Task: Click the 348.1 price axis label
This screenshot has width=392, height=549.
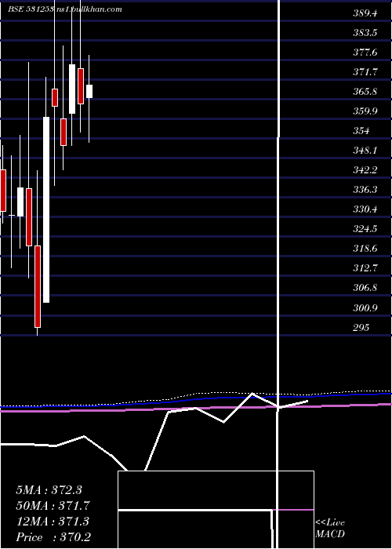Action: pos(365,151)
